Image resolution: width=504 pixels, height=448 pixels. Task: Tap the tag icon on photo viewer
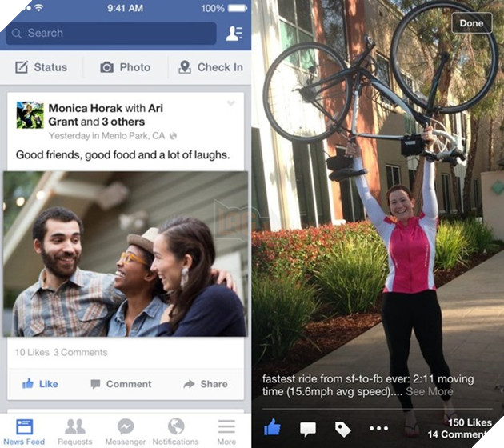pos(342,430)
